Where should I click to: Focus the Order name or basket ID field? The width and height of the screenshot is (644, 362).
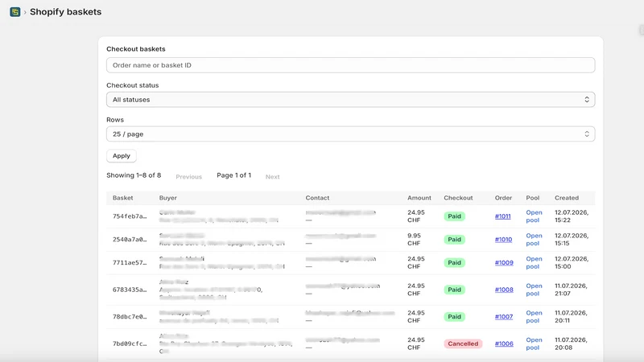(x=350, y=65)
